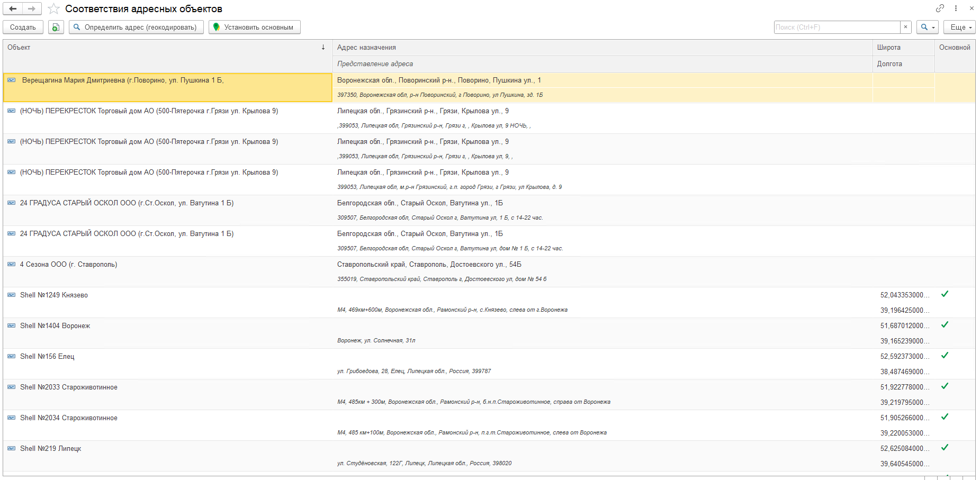The width and height of the screenshot is (980, 480).
Task: Toggle the Основной checkmark for Shell №1404 Воронеж
Action: click(x=945, y=325)
